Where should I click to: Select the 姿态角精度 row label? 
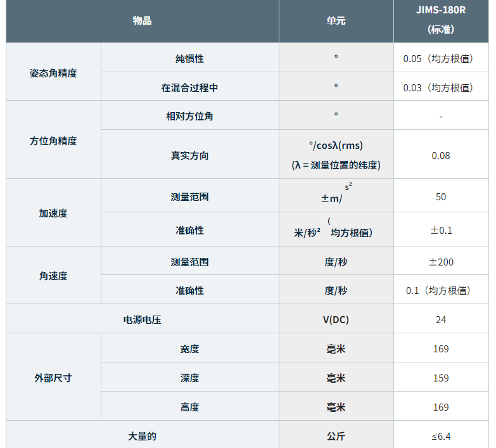pos(53,72)
